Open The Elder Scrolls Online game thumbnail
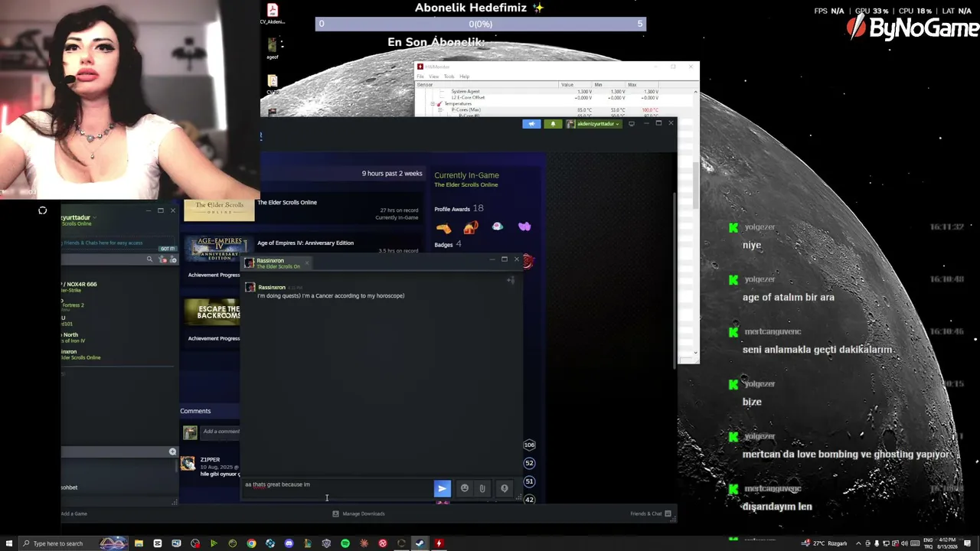 219,210
